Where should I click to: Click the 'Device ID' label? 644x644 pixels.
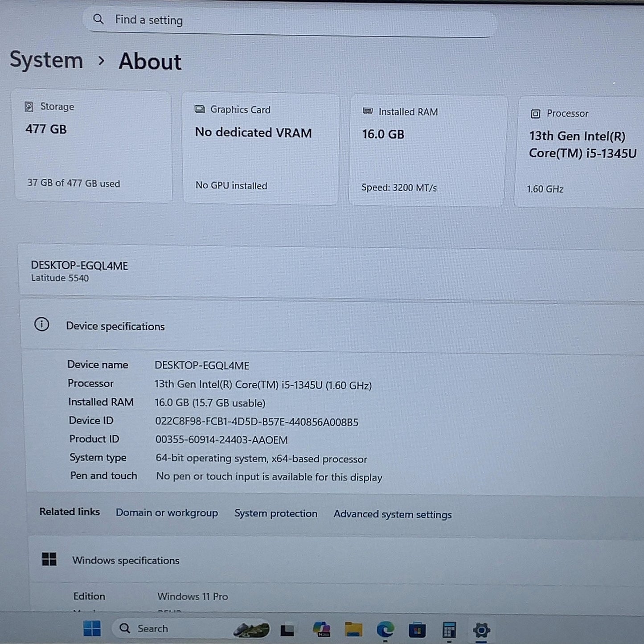tap(91, 420)
